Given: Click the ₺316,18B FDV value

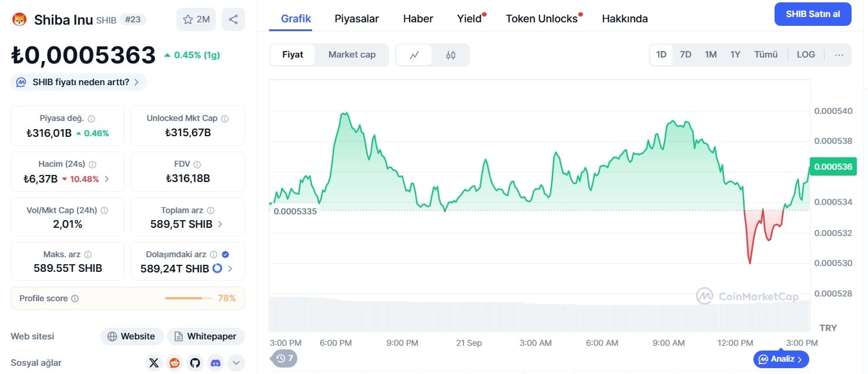Looking at the screenshot, I should (x=188, y=178).
